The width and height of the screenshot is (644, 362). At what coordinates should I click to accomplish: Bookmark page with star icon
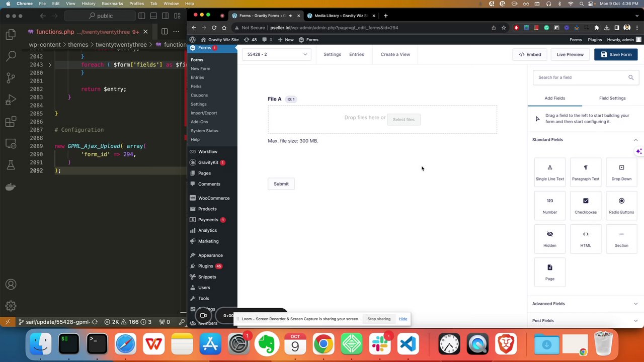[504, 28]
